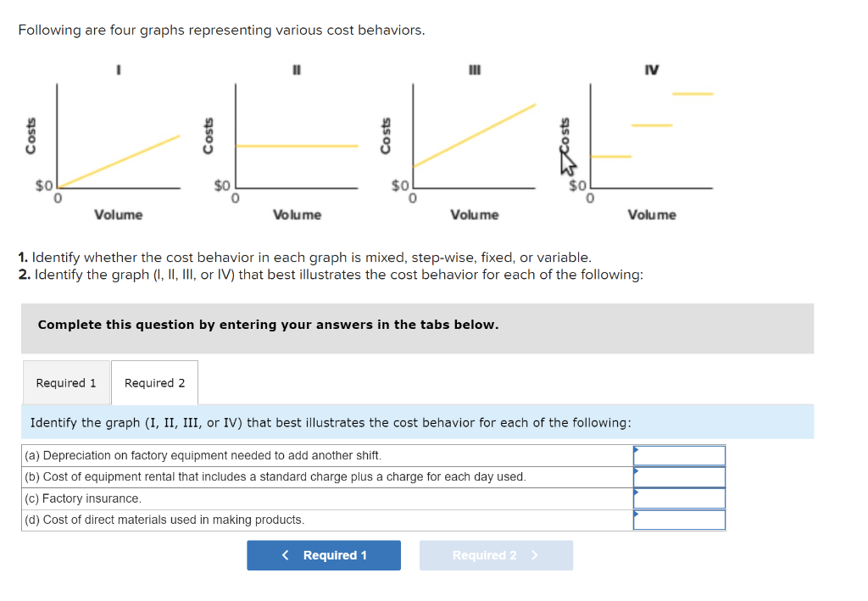
Task: Click row (c) Factory insurance text
Action: [83, 498]
